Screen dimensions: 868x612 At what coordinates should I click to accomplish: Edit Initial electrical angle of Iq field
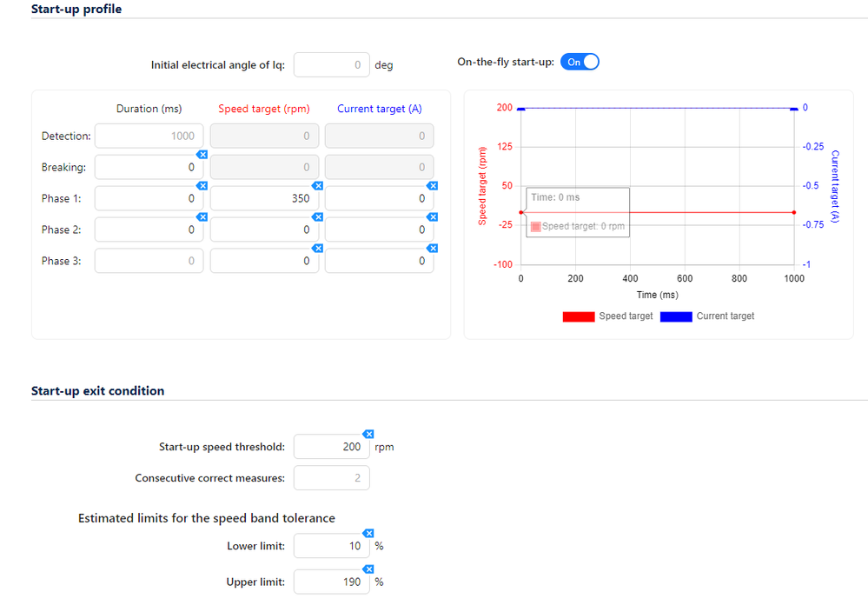[332, 65]
